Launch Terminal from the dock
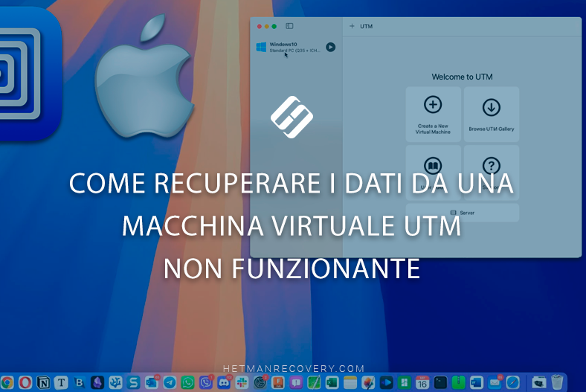 click(440, 382)
